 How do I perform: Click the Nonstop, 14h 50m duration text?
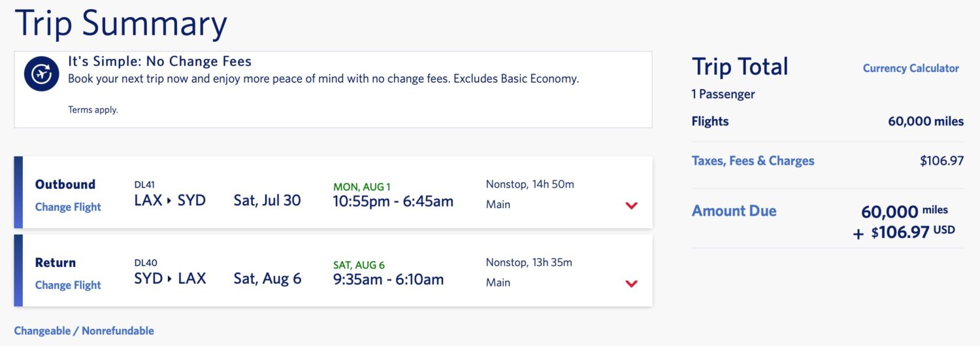point(530,184)
